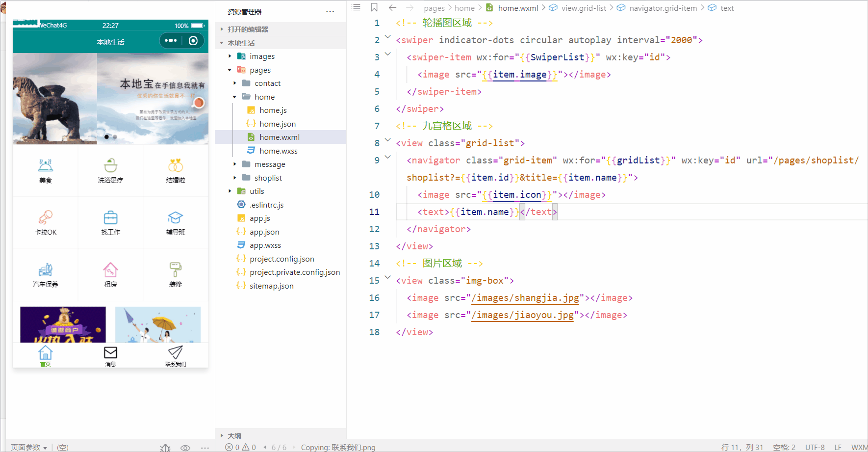
Task: Select home.wxml in the file tree
Action: click(280, 137)
